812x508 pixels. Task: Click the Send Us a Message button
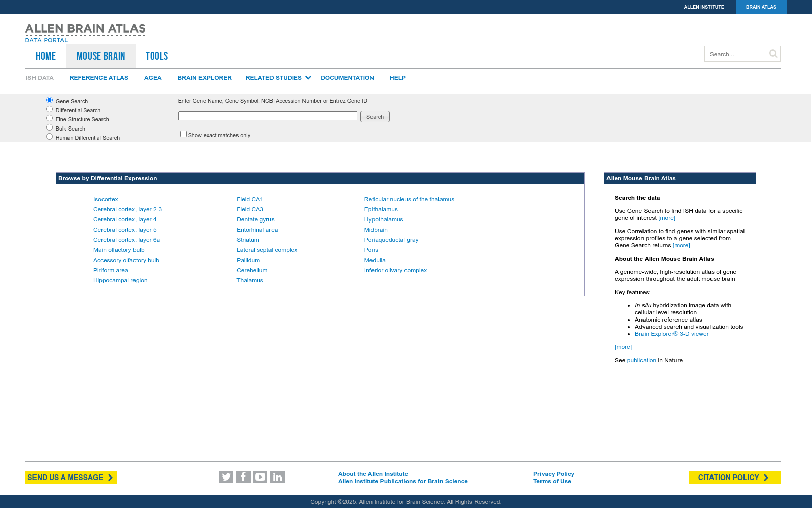point(71,478)
